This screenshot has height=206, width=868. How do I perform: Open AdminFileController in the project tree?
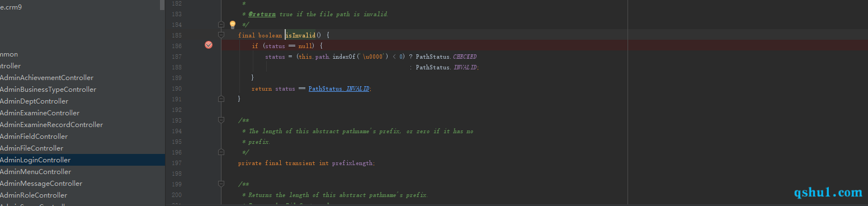(x=31, y=148)
